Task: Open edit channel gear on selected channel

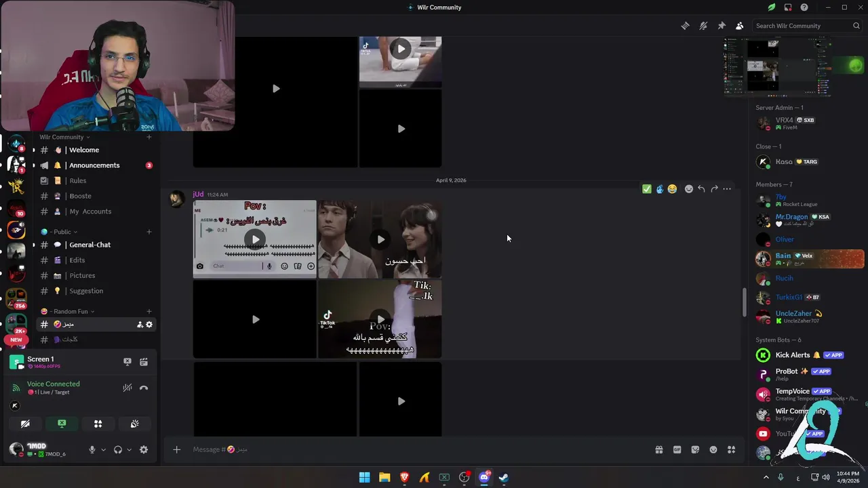Action: click(149, 325)
